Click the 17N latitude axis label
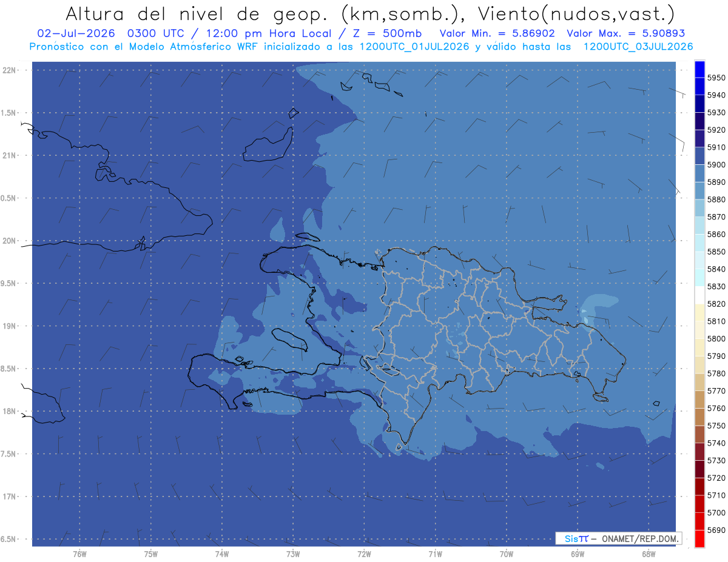Image resolution: width=728 pixels, height=562 pixels. (x=10, y=497)
